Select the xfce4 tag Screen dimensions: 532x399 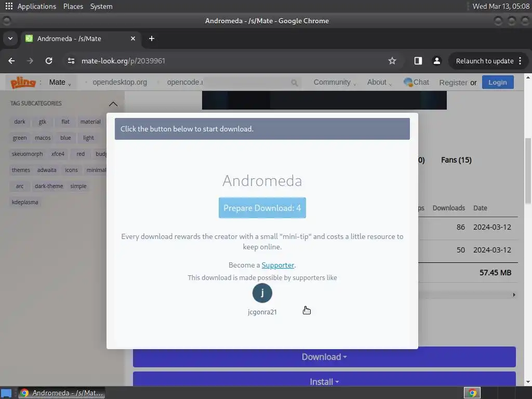click(x=58, y=154)
